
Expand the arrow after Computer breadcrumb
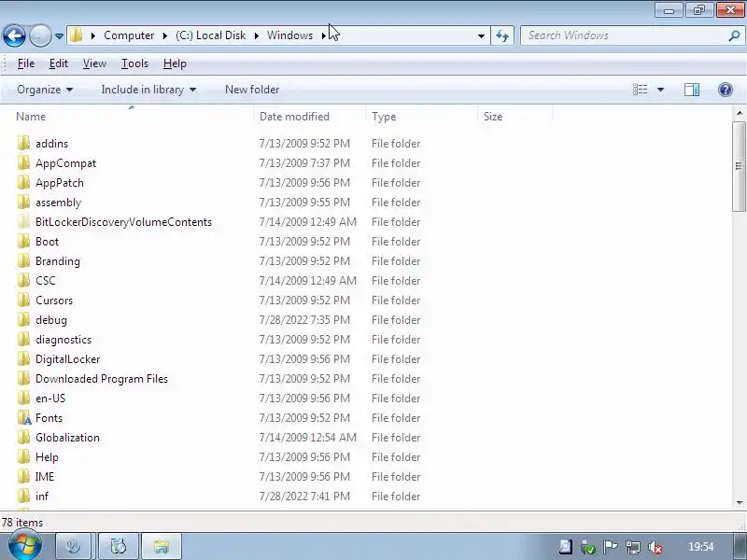[x=165, y=35]
